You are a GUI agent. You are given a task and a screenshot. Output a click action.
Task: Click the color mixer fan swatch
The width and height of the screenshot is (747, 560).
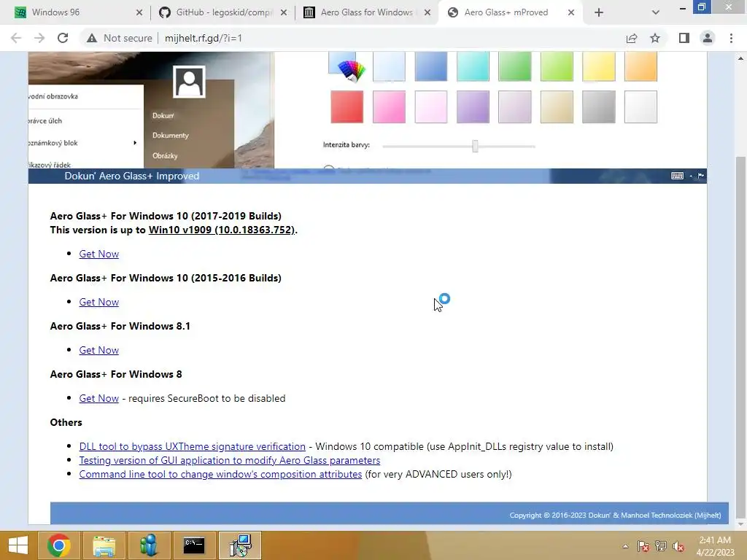click(x=348, y=66)
